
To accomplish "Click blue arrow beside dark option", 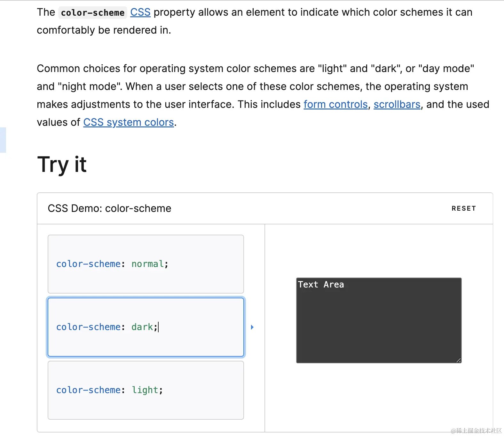I will [252, 327].
